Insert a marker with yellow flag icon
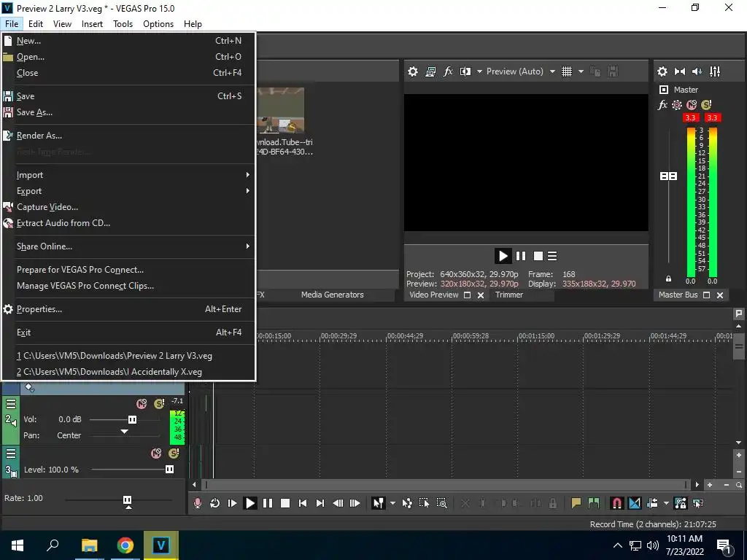 pyautogui.click(x=576, y=503)
